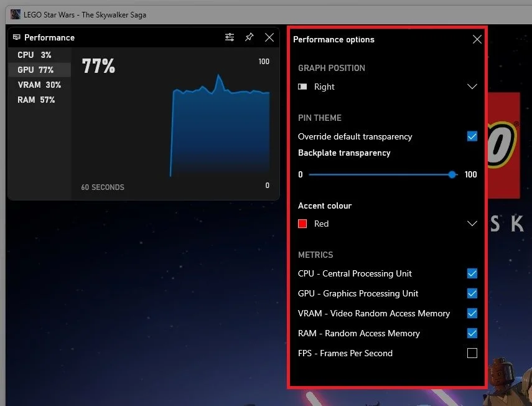The width and height of the screenshot is (532, 406).
Task: Enable FPS - Frames Per Second metric
Action: pos(472,353)
